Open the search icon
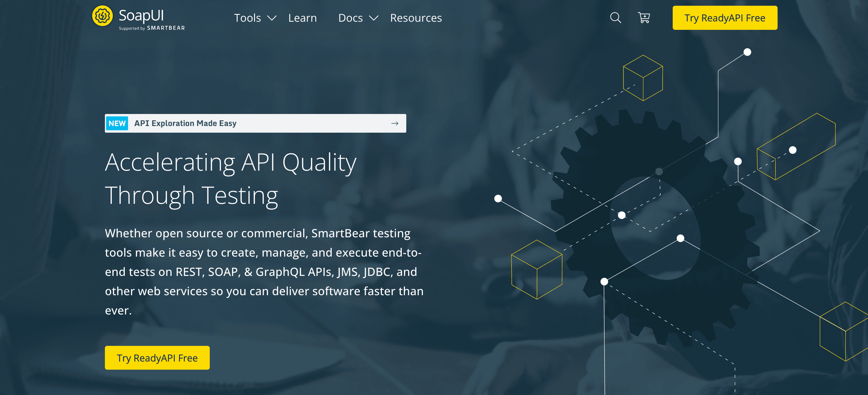This screenshot has height=395, width=868. (615, 17)
